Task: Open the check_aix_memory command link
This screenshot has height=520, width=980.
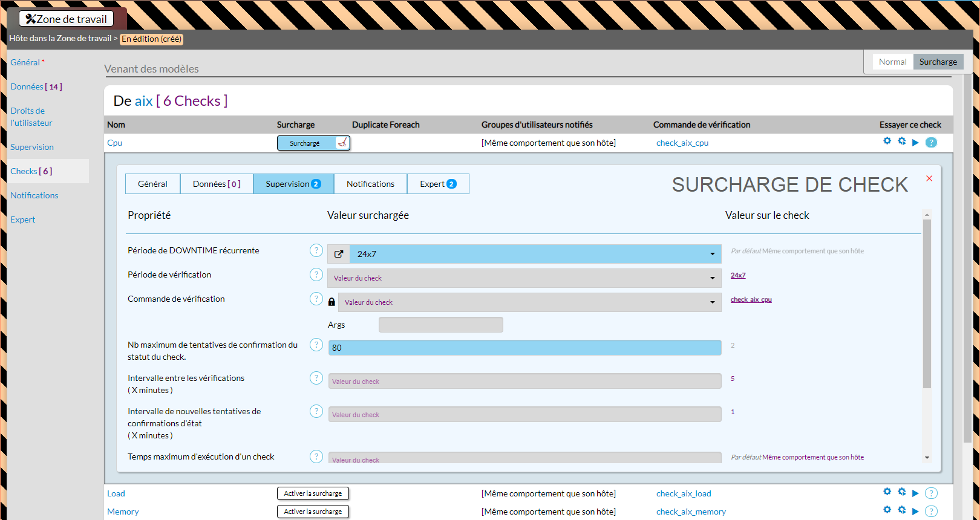Action: [x=691, y=512]
